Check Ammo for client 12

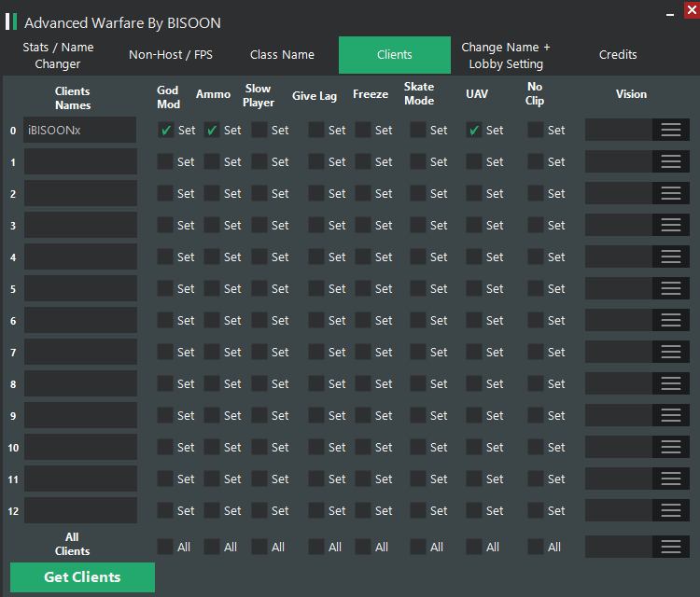[212, 510]
